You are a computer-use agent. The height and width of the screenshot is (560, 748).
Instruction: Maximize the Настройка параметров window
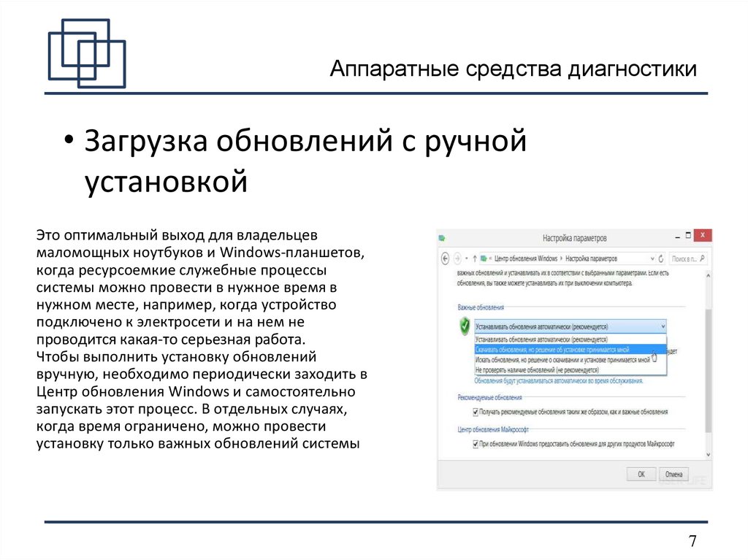(688, 236)
